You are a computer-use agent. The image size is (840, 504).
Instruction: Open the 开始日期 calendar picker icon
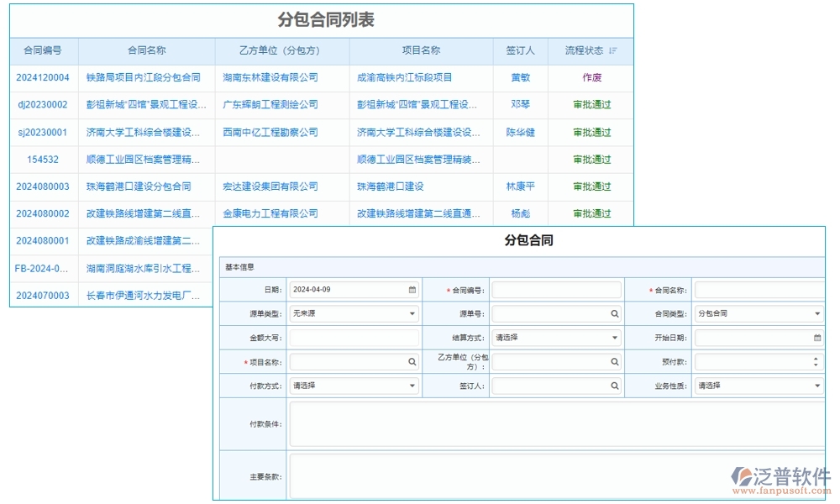(x=816, y=337)
